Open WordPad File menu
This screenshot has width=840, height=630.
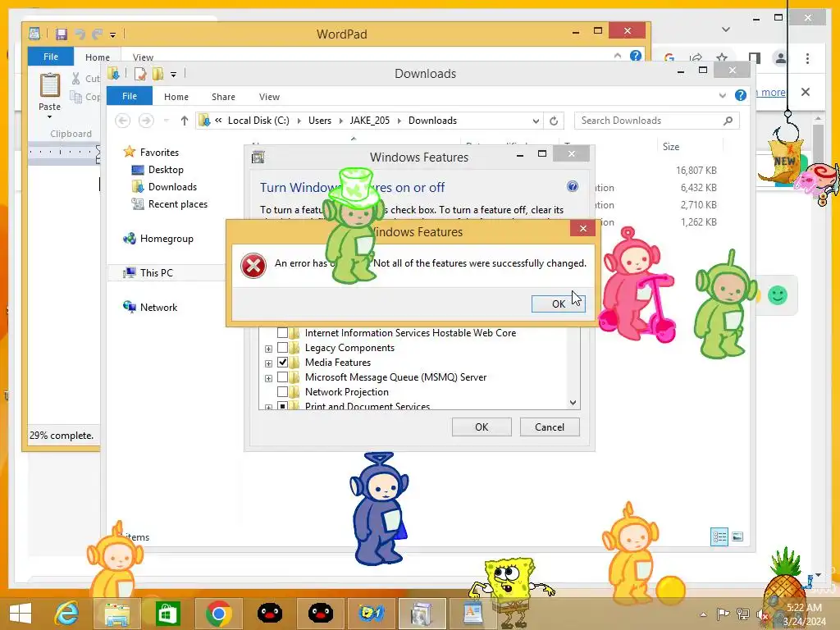[x=51, y=57]
